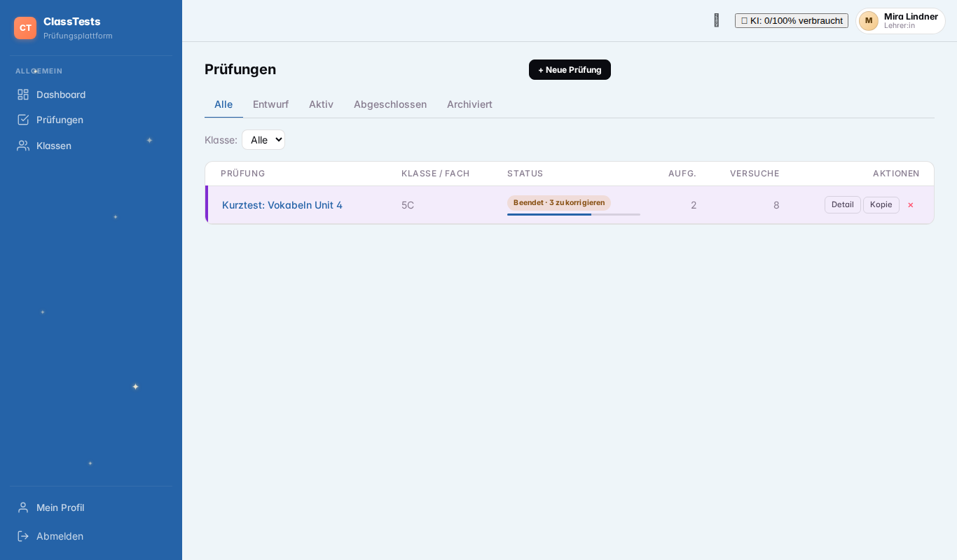
Task: Go to Prüfungen in the sidebar
Action: point(91,120)
